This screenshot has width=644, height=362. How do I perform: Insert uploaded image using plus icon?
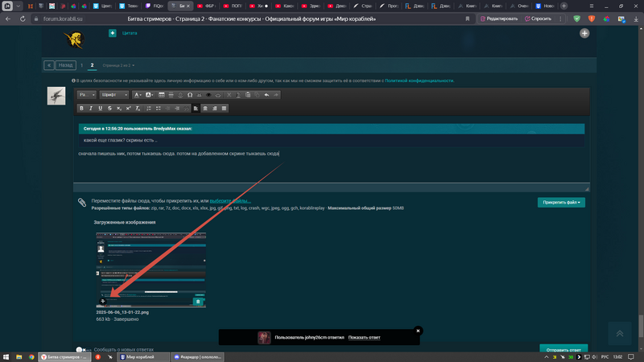(x=102, y=301)
